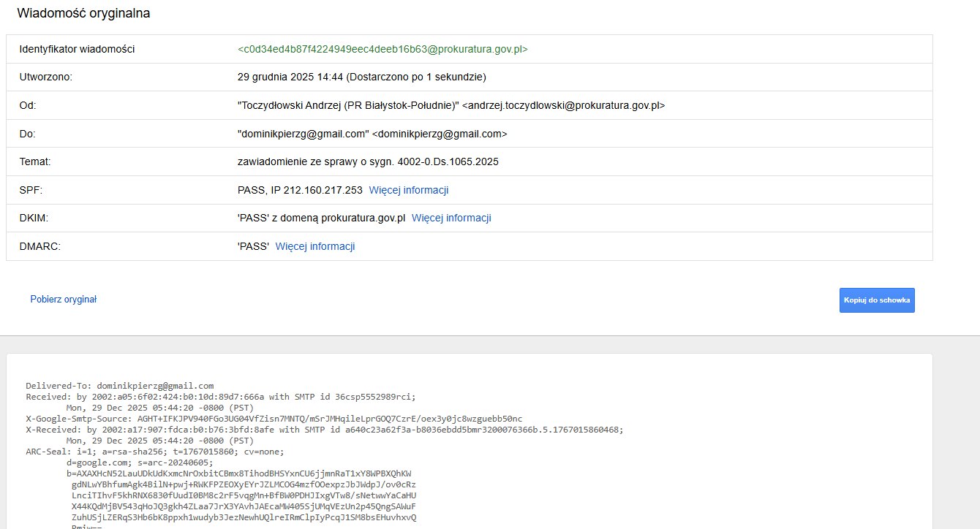Click the Temat subject text

coord(368,161)
